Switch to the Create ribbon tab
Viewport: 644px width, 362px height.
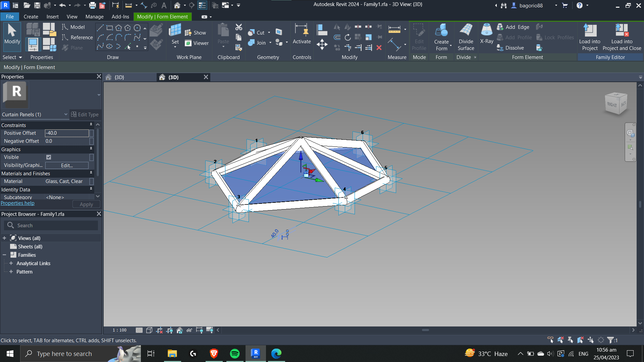coord(31,16)
